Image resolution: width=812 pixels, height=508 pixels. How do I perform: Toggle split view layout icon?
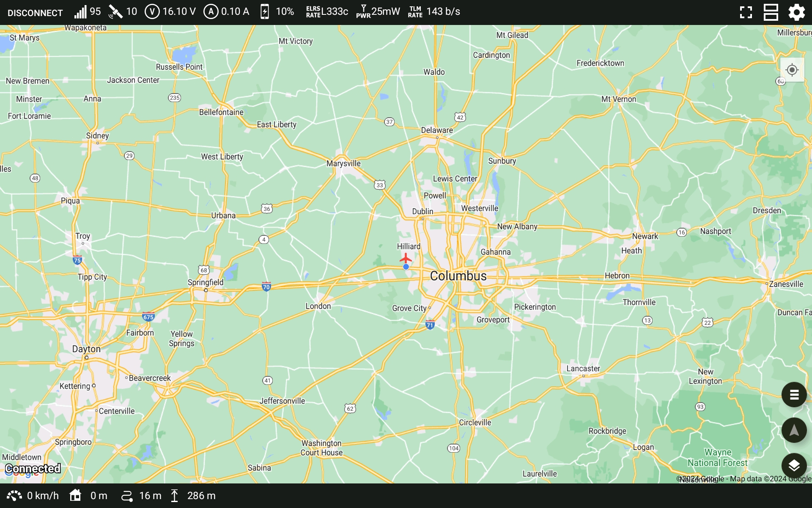pos(771,12)
